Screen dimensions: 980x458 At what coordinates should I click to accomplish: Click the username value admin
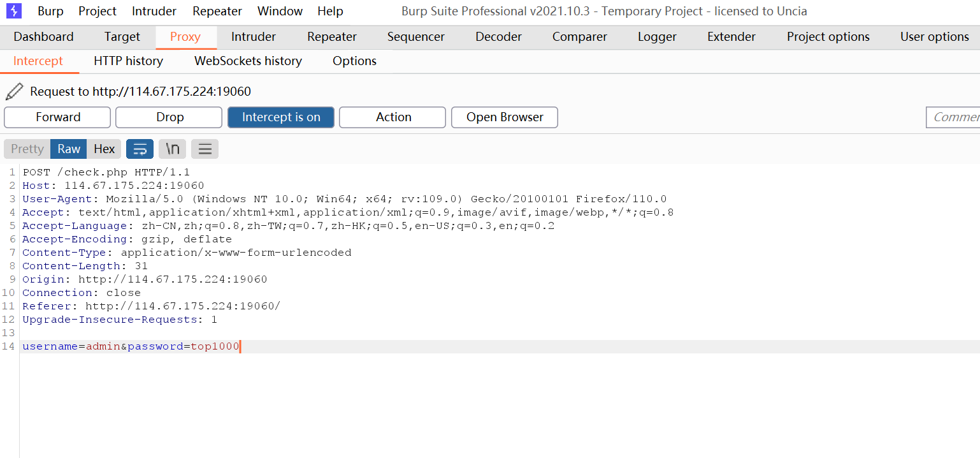103,346
